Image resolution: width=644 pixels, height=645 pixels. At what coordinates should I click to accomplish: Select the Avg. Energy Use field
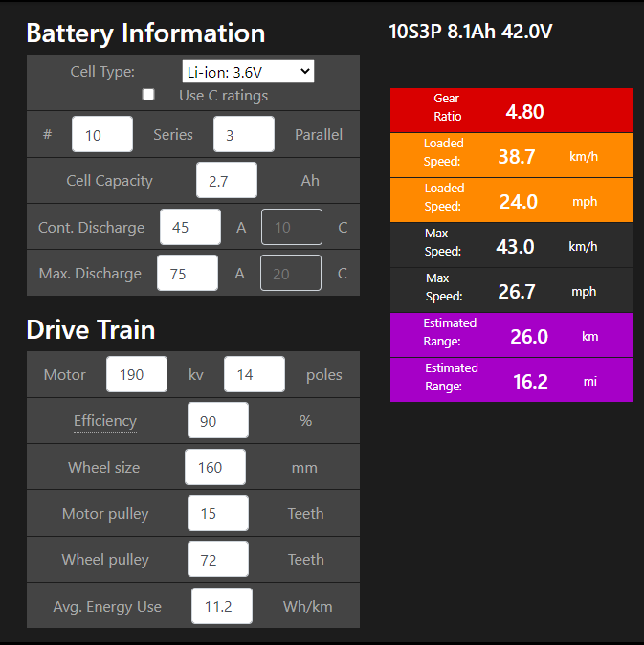pos(222,606)
